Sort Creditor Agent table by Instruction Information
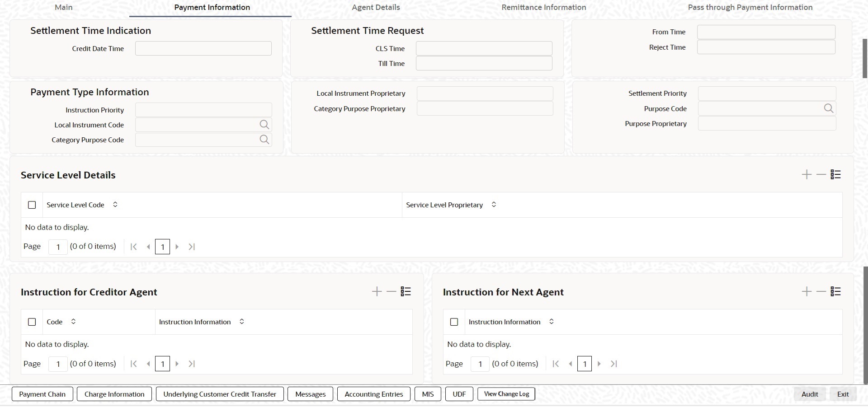This screenshot has height=407, width=868. (x=242, y=322)
